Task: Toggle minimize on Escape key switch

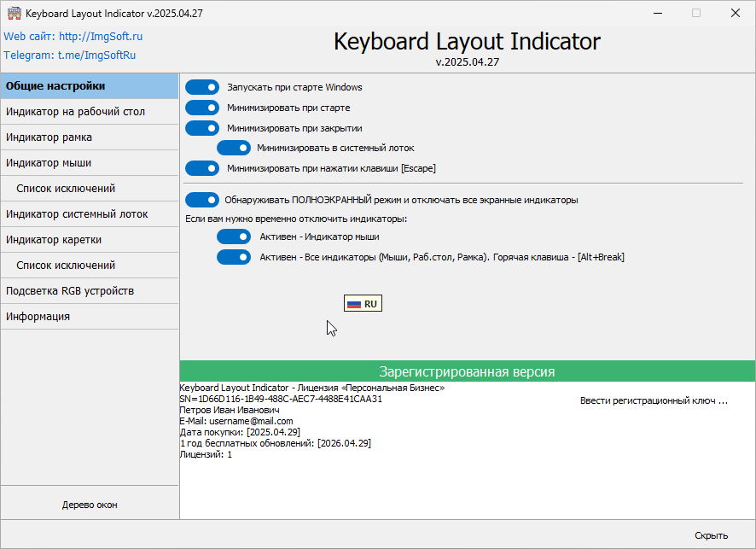Action: click(202, 168)
